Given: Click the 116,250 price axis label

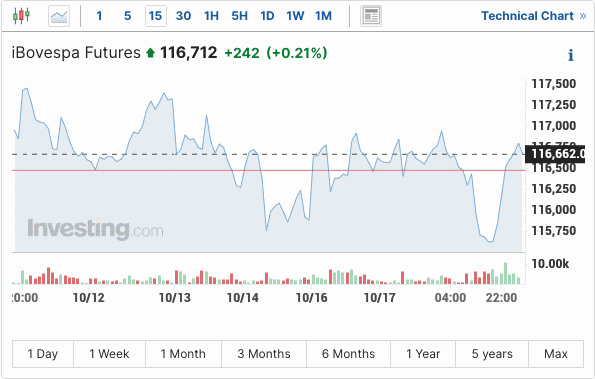Looking at the screenshot, I should tap(554, 189).
